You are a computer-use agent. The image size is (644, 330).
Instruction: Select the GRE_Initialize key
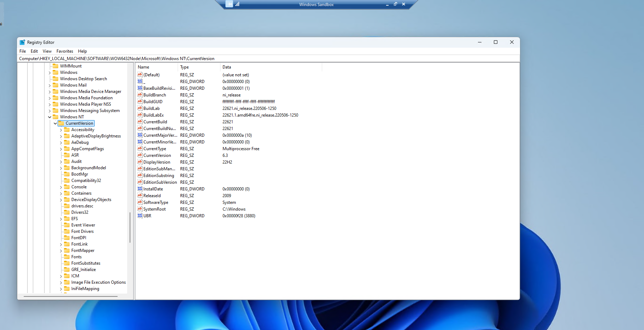[x=83, y=270]
